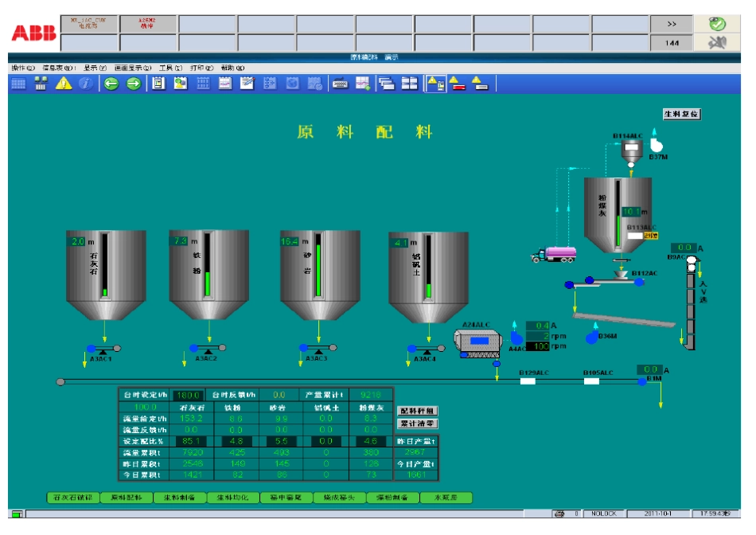Click the green checkmark acknowledge icon

coord(717,24)
